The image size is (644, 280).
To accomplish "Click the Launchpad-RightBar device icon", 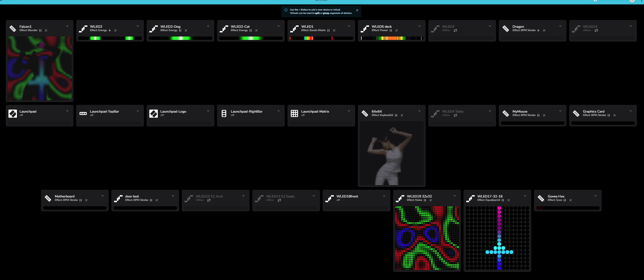I will 224,114.
